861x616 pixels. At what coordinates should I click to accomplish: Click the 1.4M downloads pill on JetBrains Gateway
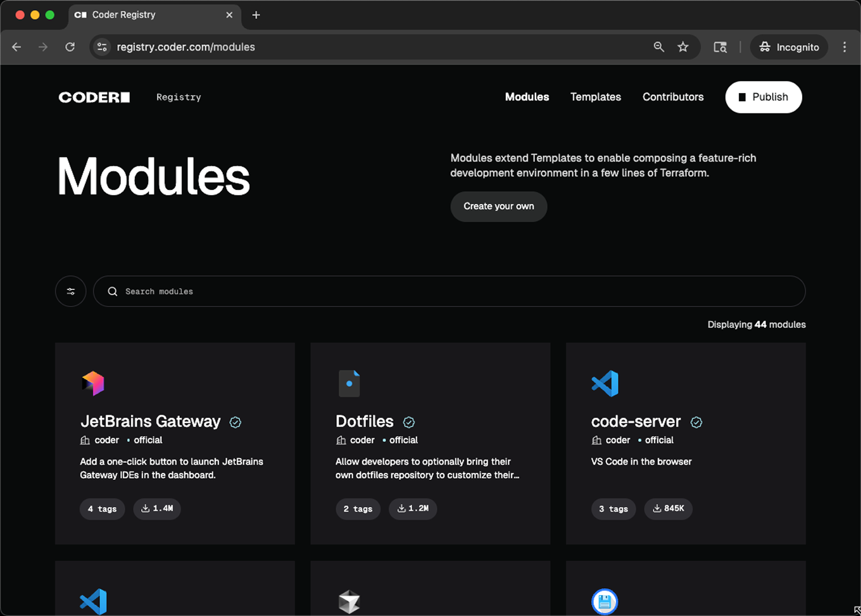(x=157, y=508)
